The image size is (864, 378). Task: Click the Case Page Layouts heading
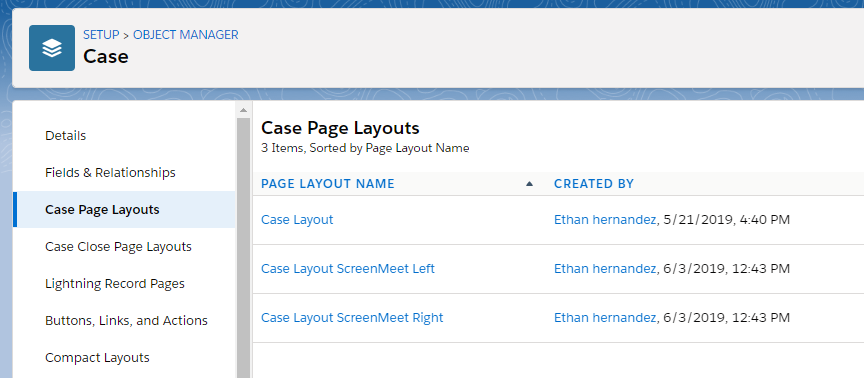tap(340, 128)
